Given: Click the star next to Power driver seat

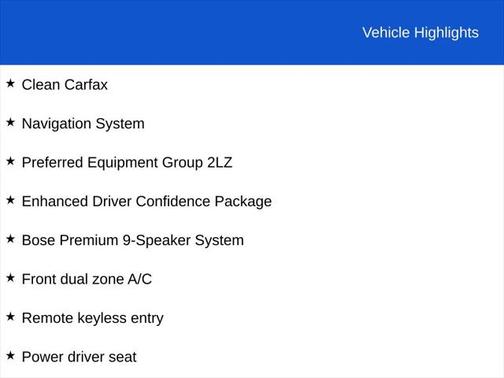Looking at the screenshot, I should coord(10,355).
